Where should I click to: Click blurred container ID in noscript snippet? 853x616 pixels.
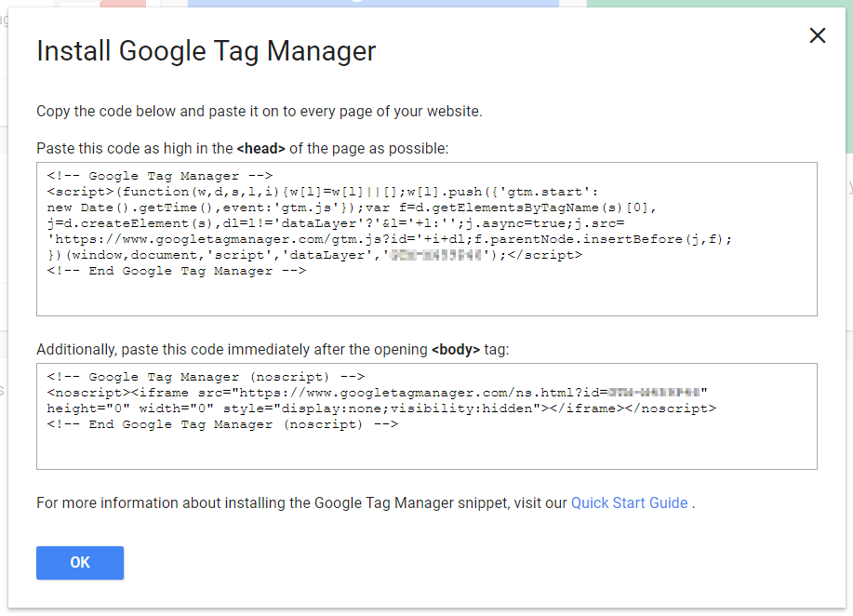tap(656, 393)
